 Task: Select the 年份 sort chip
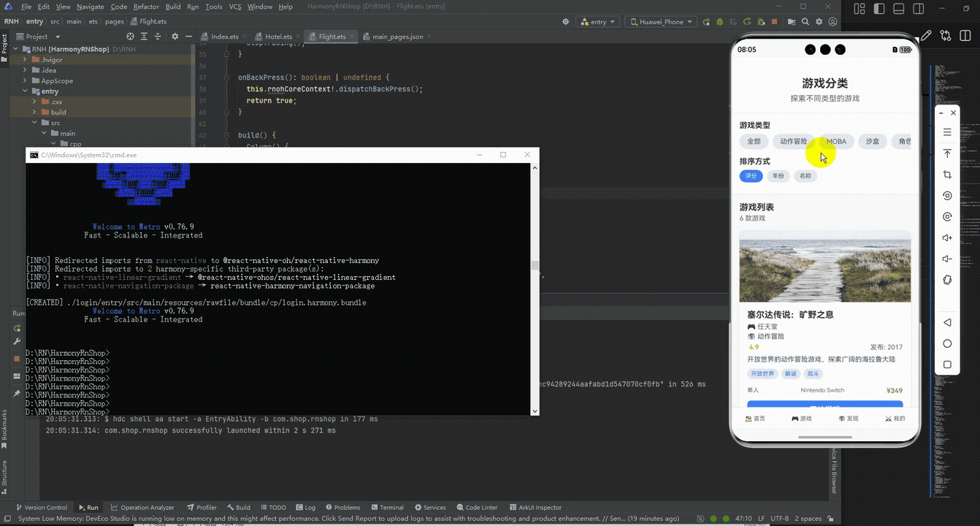(778, 176)
